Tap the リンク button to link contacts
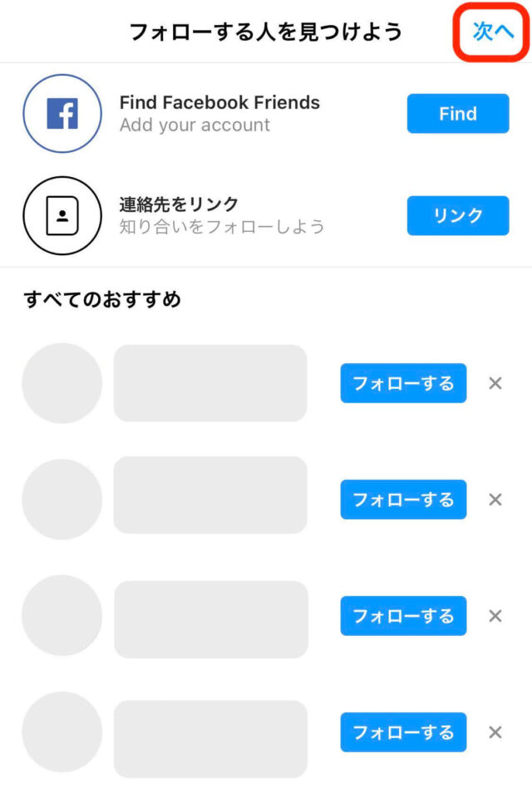 457,215
